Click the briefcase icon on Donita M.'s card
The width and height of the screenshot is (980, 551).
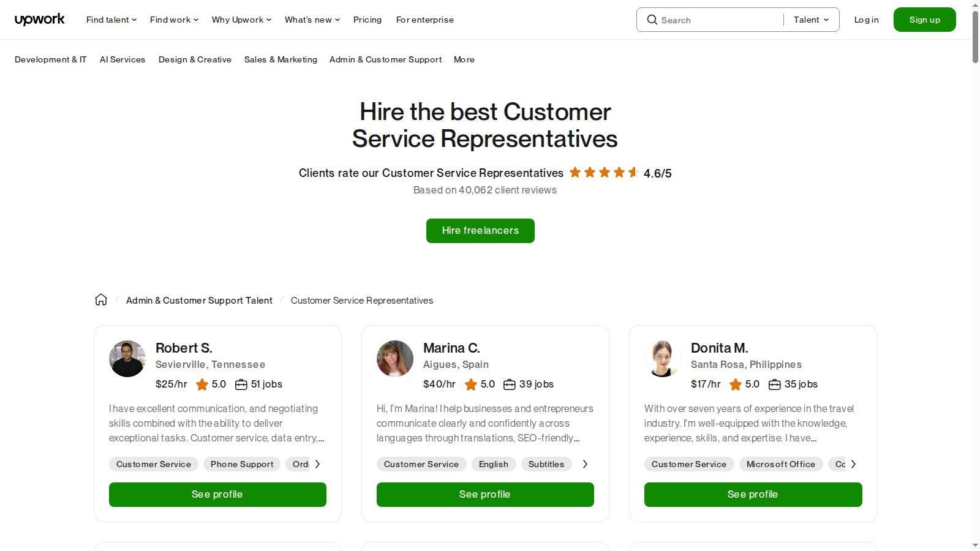774,384
